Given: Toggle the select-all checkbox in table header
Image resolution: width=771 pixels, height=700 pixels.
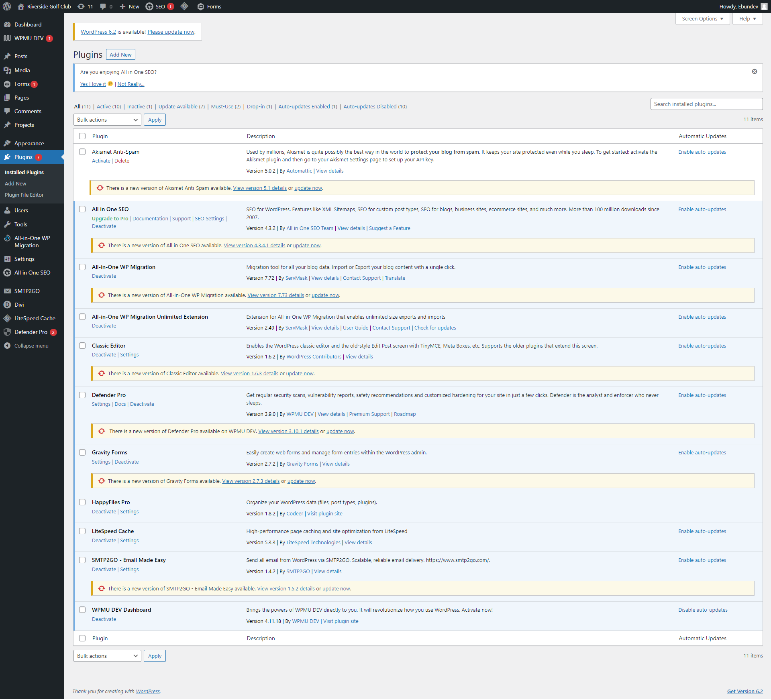Looking at the screenshot, I should click(x=82, y=136).
